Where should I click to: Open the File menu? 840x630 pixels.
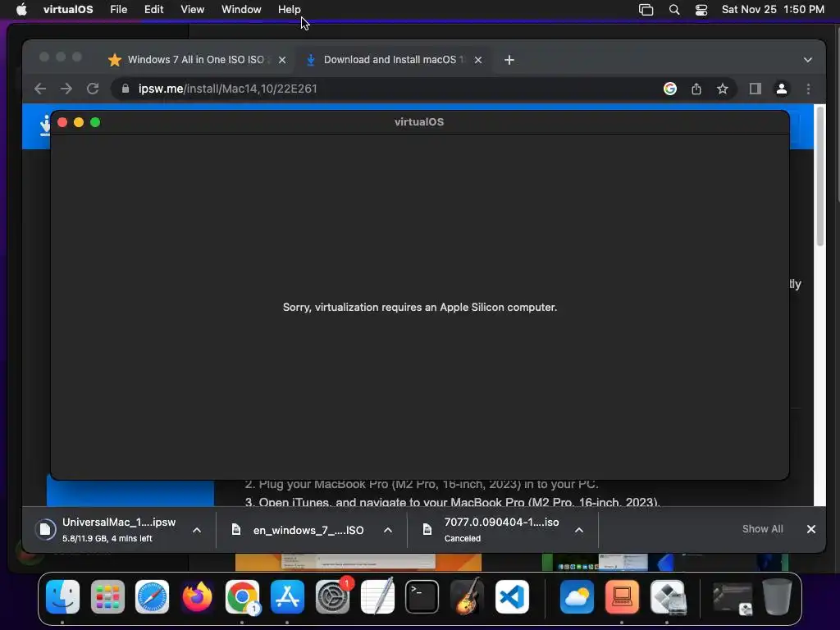[118, 9]
